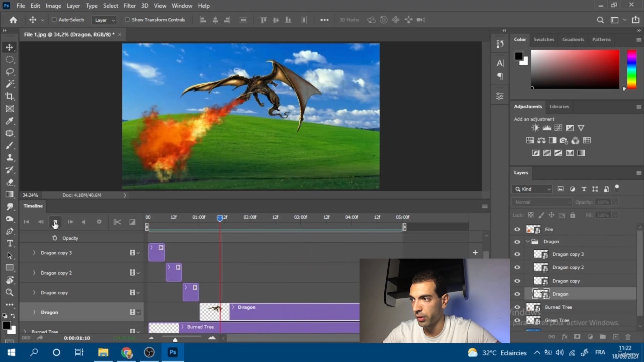Expand Dragon timeline track
The image size is (644, 362).
click(x=34, y=312)
